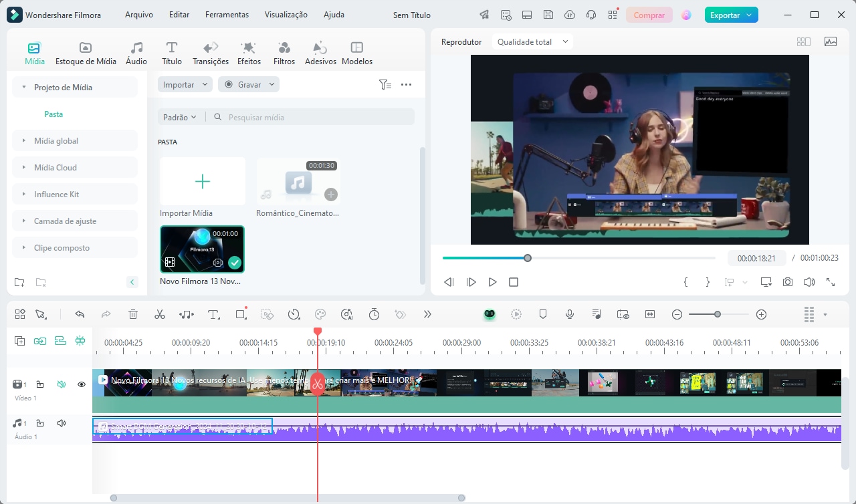Select the Novo Filmora 13 video thumbnail
This screenshot has width=856, height=504.
click(x=203, y=249)
